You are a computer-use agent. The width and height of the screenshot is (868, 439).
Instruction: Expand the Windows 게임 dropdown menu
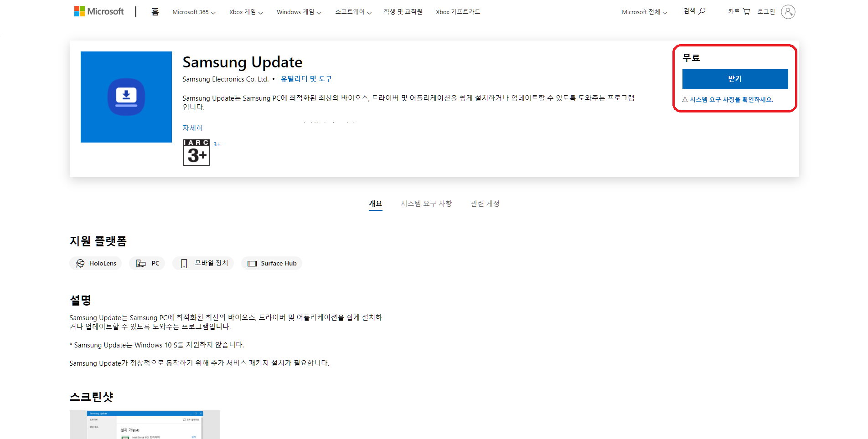299,12
